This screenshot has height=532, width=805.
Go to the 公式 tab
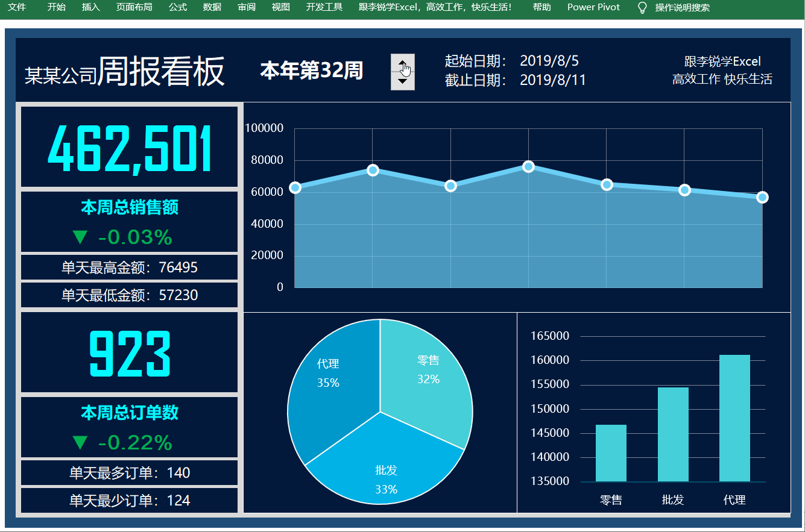coord(177,7)
